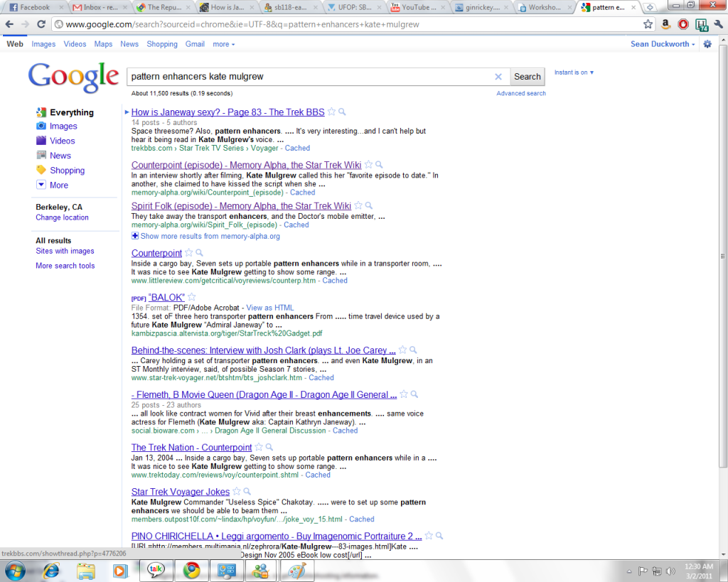Star the Josh Clark interview result
This screenshot has width=728, height=582.
(402, 350)
